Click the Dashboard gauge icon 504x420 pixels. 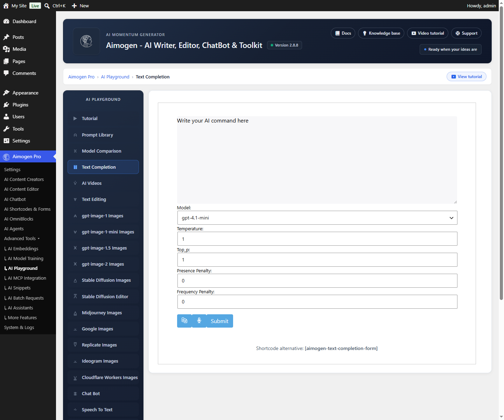coord(6,21)
